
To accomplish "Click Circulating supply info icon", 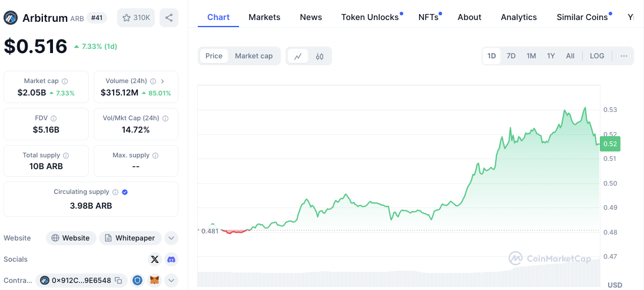I will (x=115, y=192).
